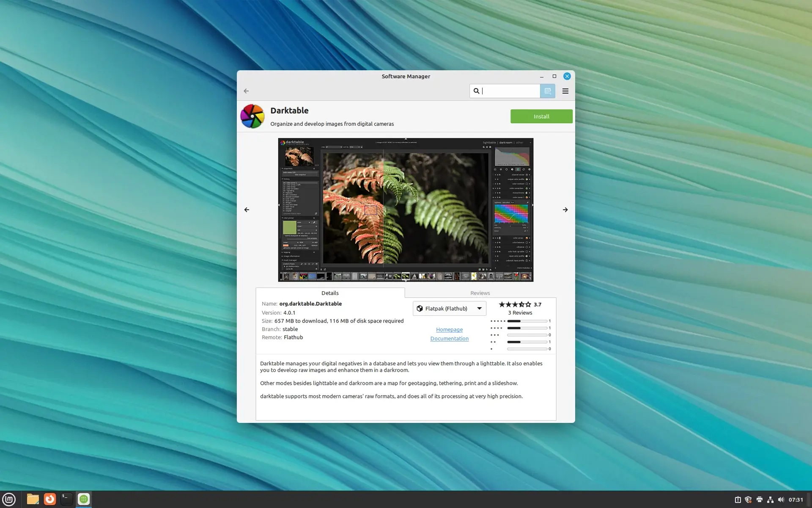Launch the Files folder from taskbar
The width and height of the screenshot is (812, 508).
click(33, 500)
